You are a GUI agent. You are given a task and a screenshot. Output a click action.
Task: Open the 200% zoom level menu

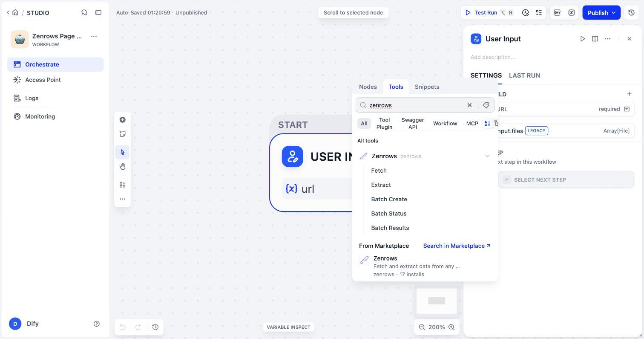tap(437, 327)
